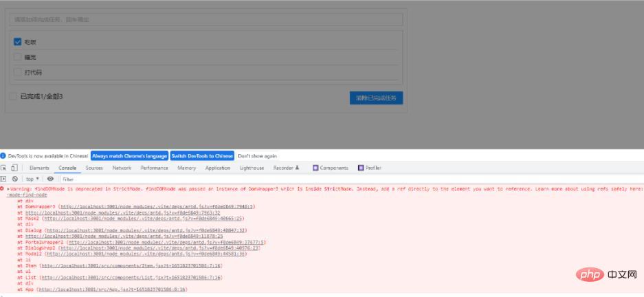Show the console sidebar icon
The height and width of the screenshot is (297, 644).
[x=3, y=179]
